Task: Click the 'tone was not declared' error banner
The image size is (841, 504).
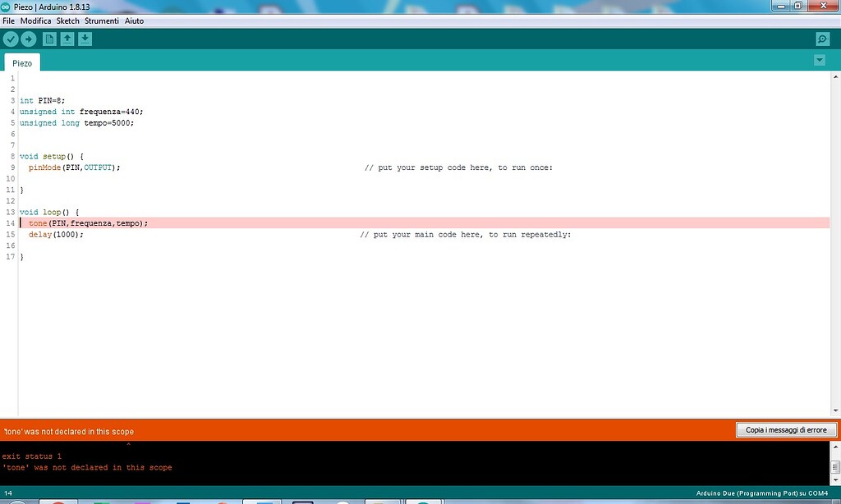Action: pyautogui.click(x=69, y=429)
